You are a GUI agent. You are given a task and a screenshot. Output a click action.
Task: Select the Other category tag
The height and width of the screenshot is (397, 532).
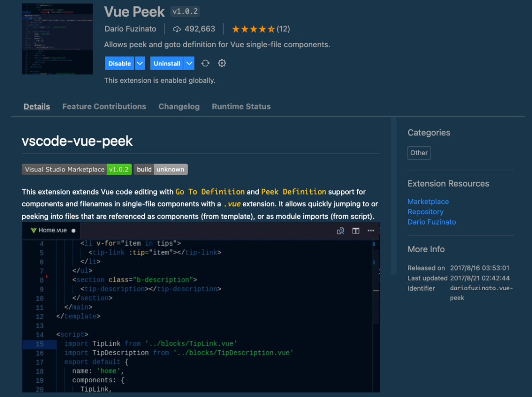(419, 153)
